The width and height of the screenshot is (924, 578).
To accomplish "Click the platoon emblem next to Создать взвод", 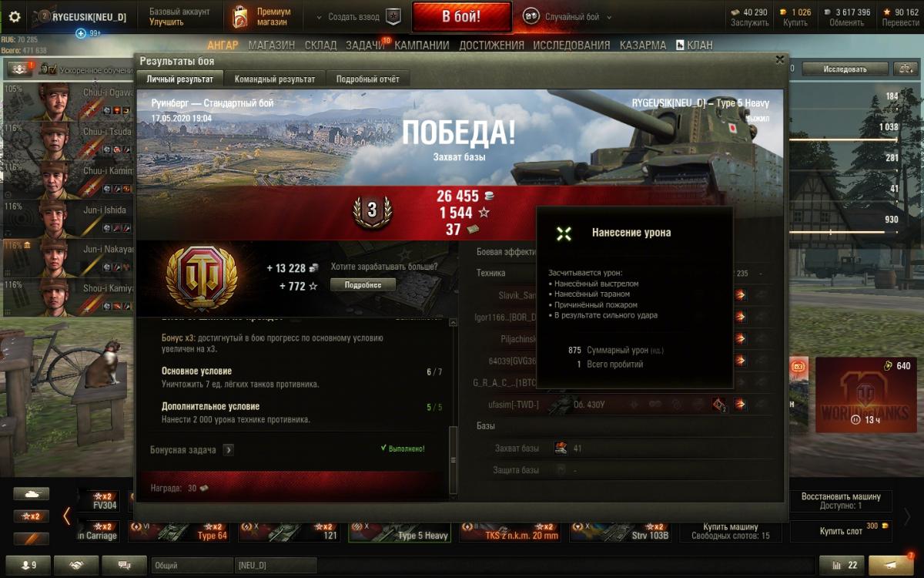I will 393,16.
